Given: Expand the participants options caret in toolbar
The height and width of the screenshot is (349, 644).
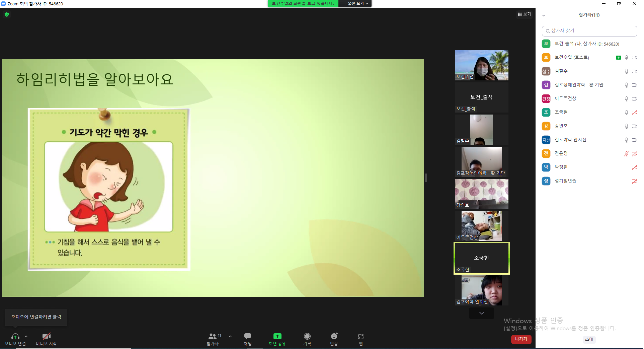Looking at the screenshot, I should coord(230,336).
